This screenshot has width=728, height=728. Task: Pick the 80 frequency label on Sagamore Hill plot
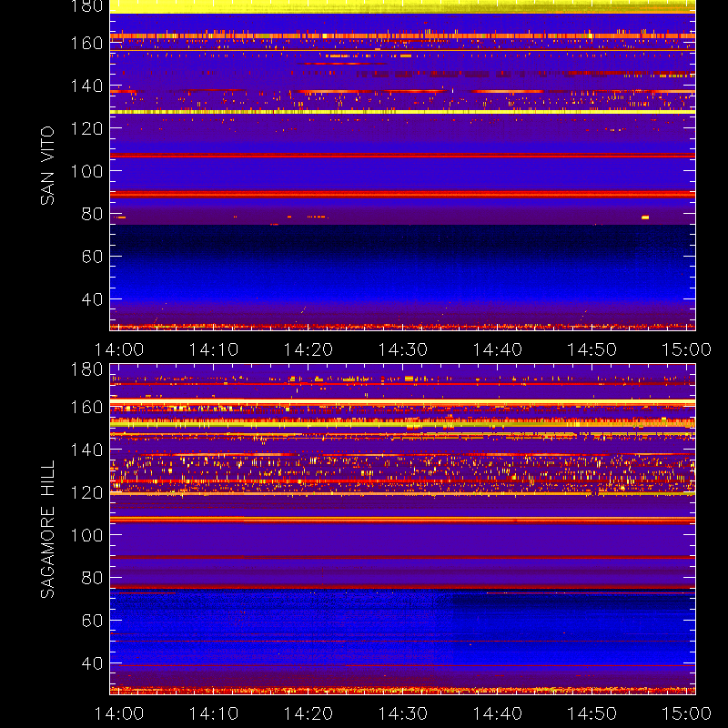[92, 578]
